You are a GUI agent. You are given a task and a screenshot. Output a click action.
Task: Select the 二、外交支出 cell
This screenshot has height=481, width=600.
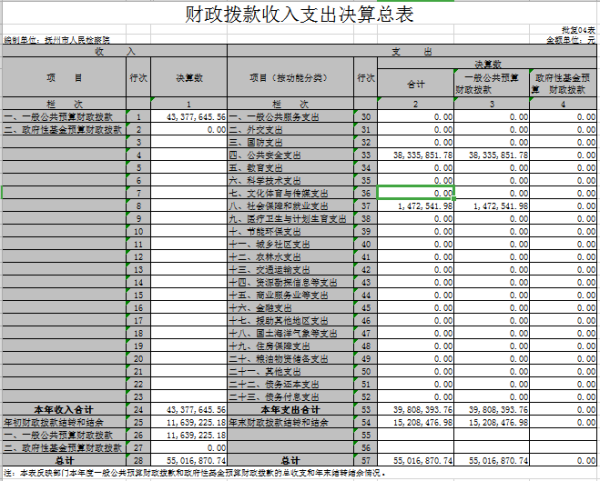tap(290, 129)
